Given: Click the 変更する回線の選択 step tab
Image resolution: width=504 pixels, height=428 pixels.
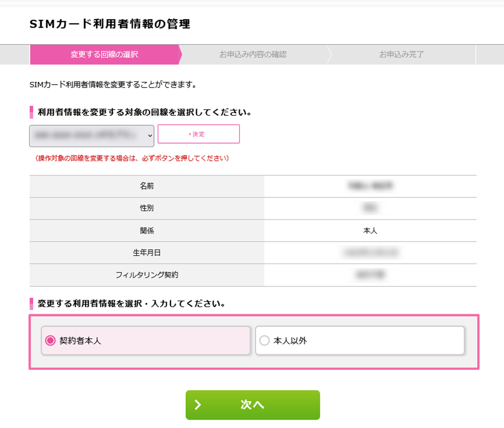Looking at the screenshot, I should pos(104,55).
